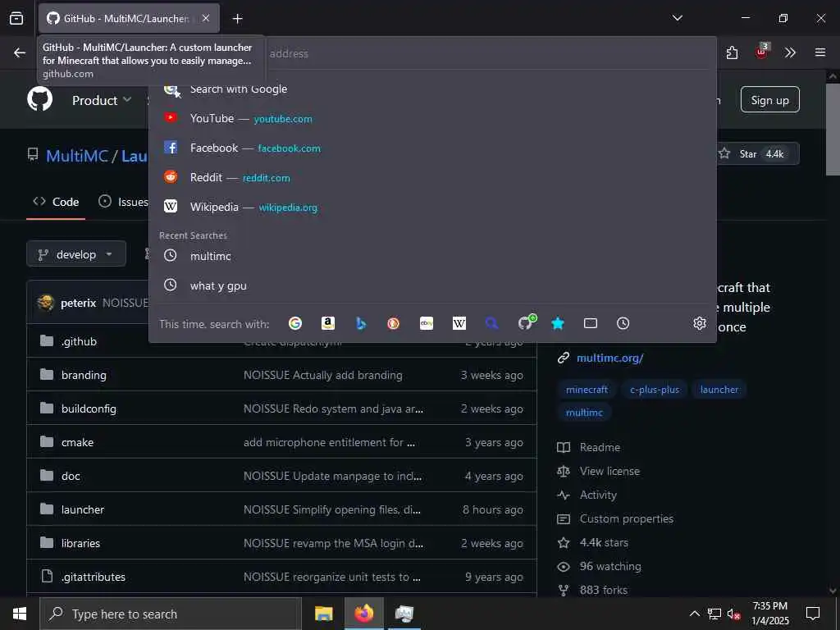Switch to the Code tab
Image resolution: width=840 pixels, height=630 pixels.
click(x=56, y=202)
